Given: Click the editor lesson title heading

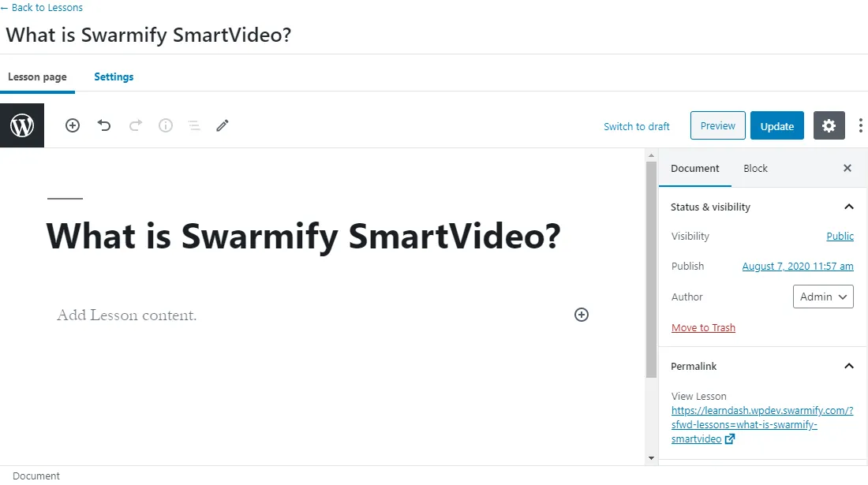Looking at the screenshot, I should pyautogui.click(x=303, y=236).
